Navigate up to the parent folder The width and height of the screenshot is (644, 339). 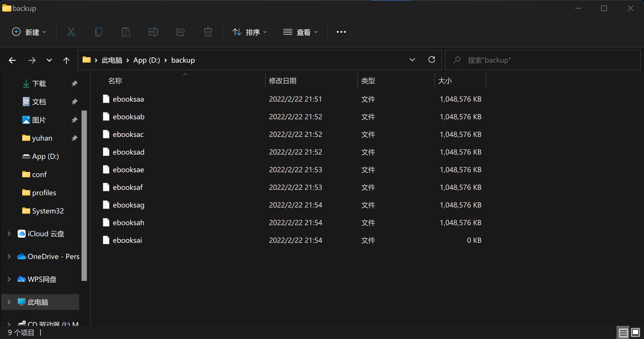(66, 60)
